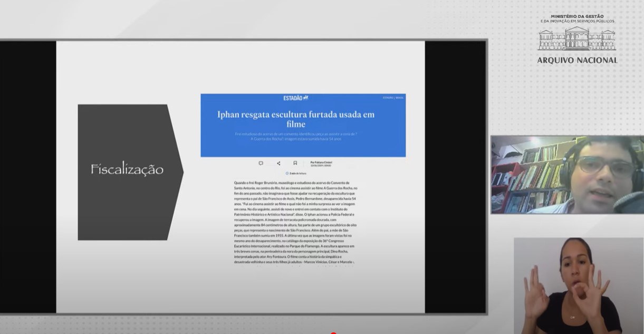
Task: Click the Estadão logo in the blue header
Action: pos(295,98)
